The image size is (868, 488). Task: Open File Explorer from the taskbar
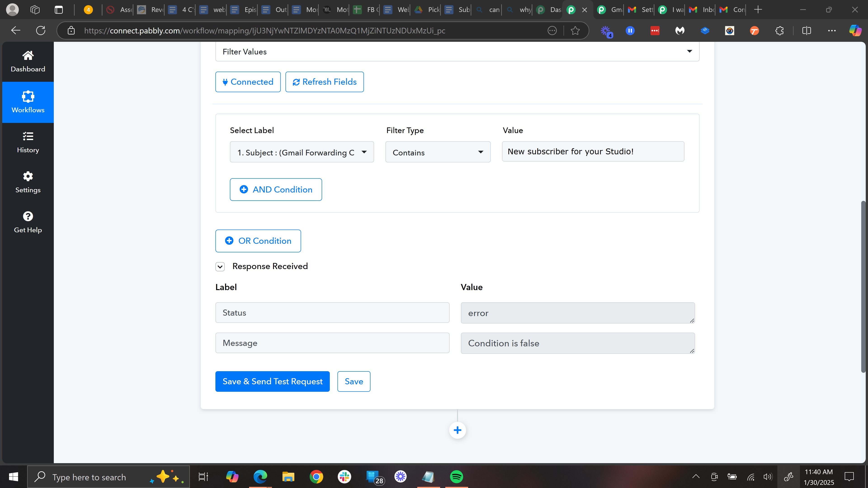coord(288,477)
